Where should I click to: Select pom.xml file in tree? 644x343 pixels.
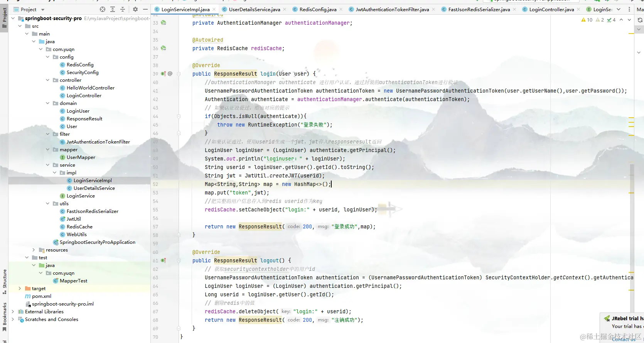42,296
